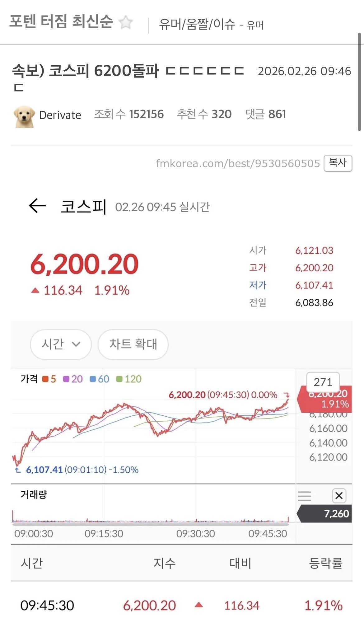The height and width of the screenshot is (627, 364).
Task: Expand the 시간 interval dropdown
Action: click(x=61, y=344)
